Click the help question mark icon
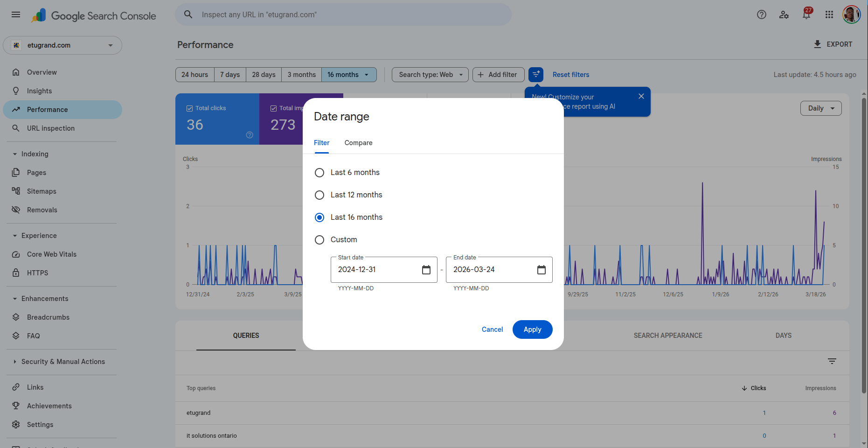 [x=761, y=15]
